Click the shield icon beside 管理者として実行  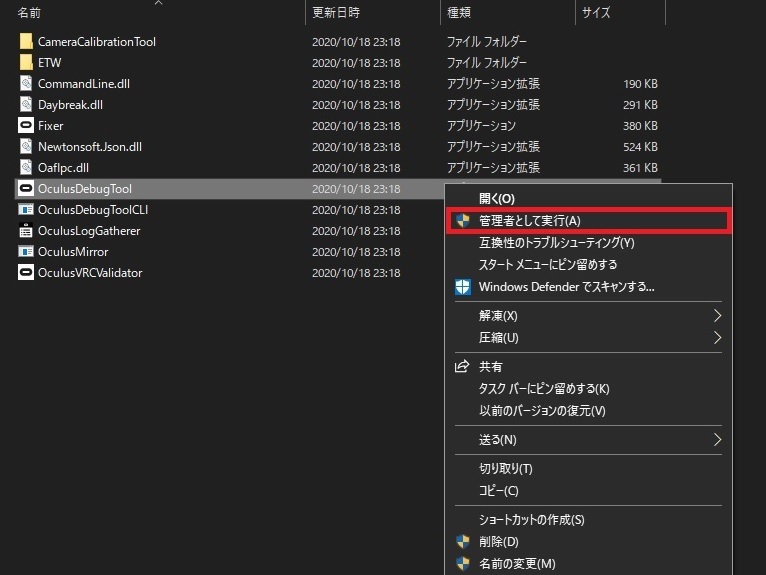click(x=463, y=221)
